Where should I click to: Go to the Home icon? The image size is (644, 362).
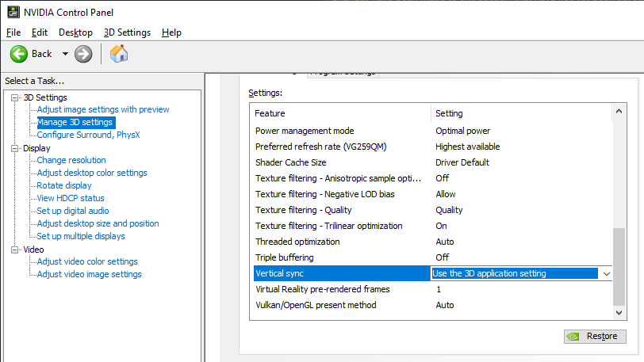point(119,54)
